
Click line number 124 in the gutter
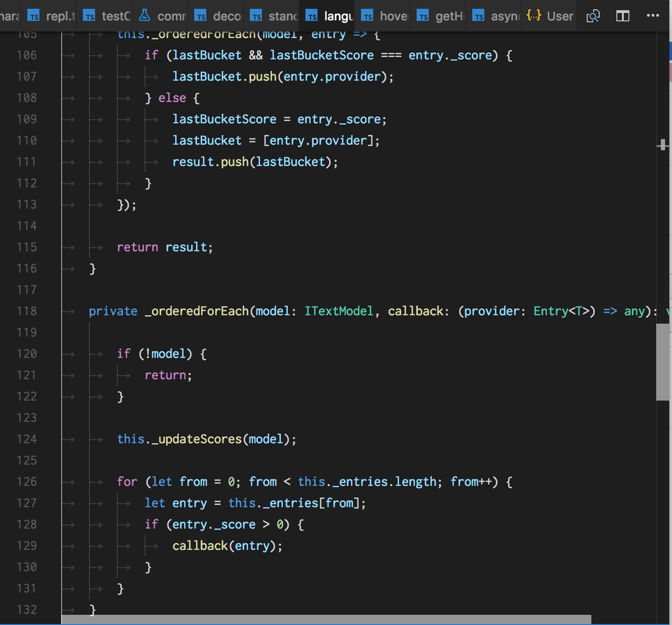(26, 439)
